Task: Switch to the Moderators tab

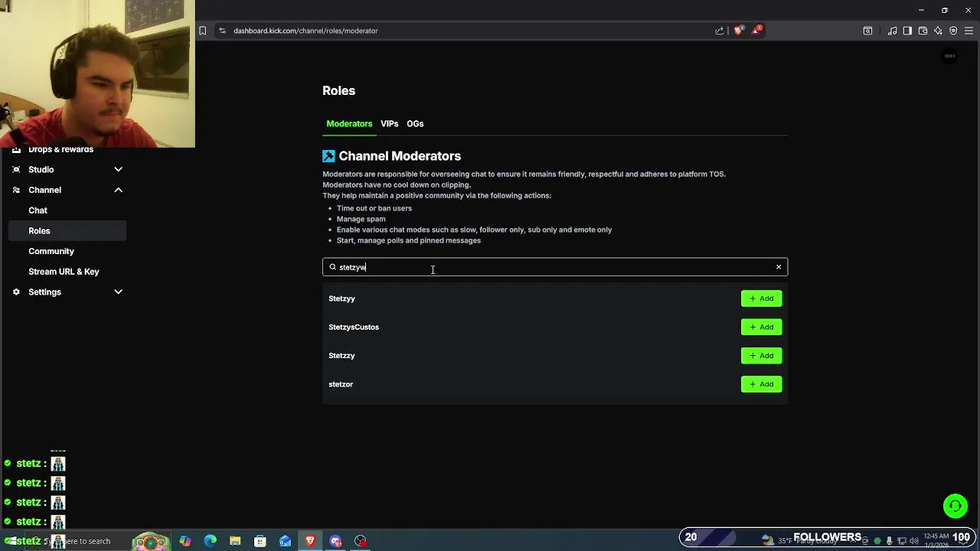Action: [x=349, y=124]
